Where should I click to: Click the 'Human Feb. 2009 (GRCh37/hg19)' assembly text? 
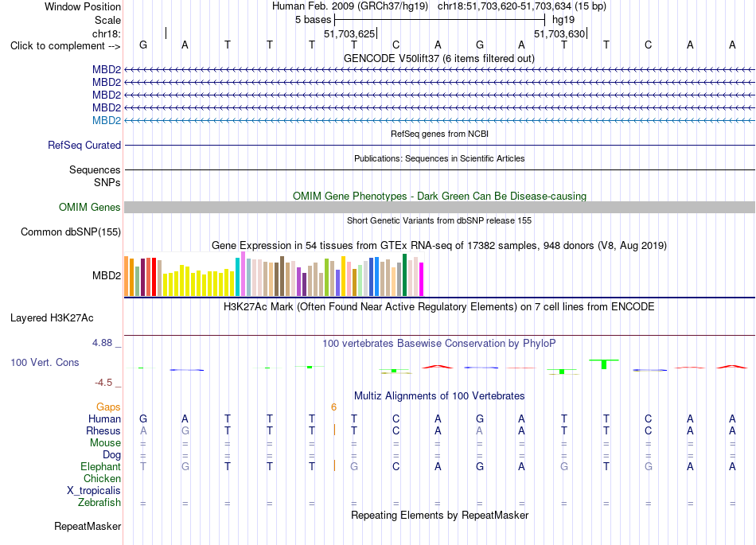coord(350,6)
